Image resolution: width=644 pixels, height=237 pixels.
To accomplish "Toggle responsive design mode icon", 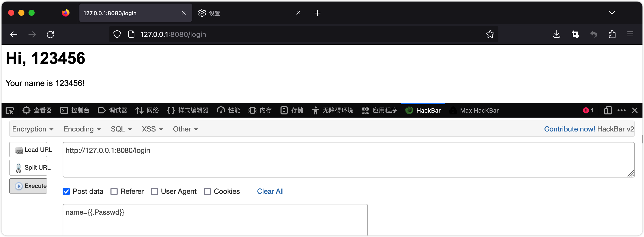I will click(x=608, y=110).
